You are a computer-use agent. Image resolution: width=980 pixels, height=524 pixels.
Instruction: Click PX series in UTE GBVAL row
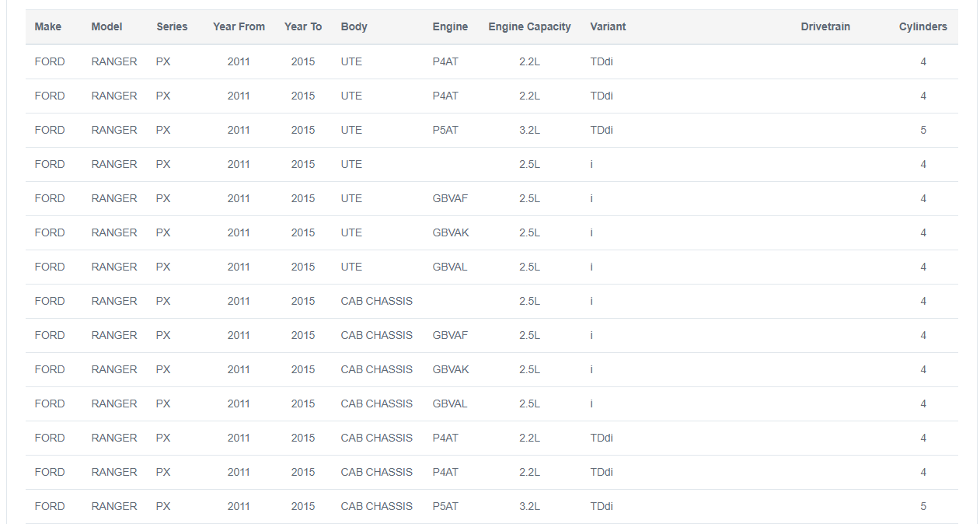click(x=163, y=267)
